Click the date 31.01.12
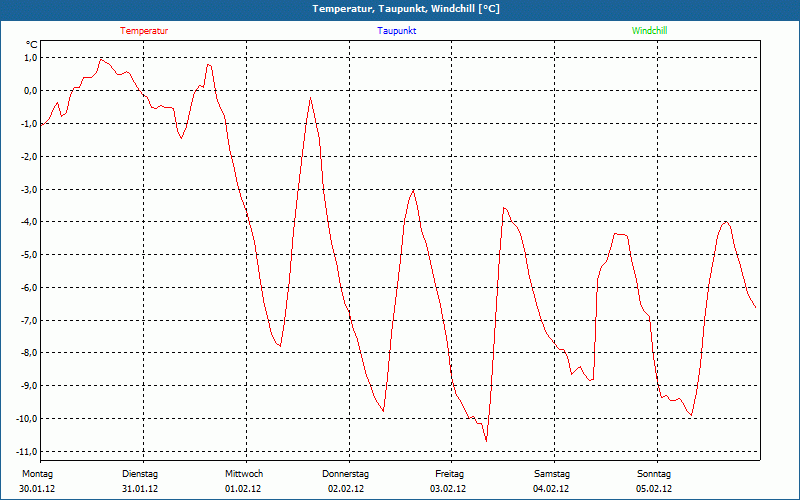The image size is (800, 500). pyautogui.click(x=140, y=489)
